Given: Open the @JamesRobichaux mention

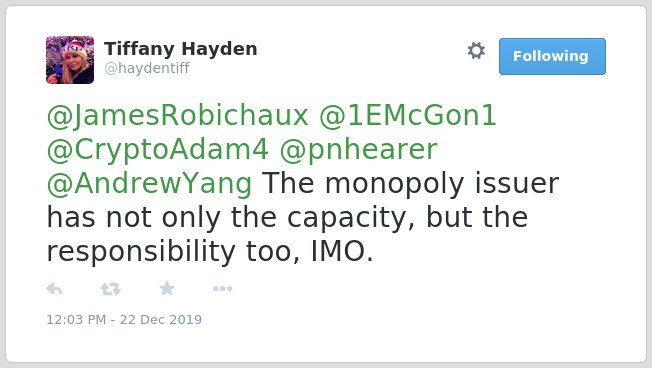Looking at the screenshot, I should point(178,115).
